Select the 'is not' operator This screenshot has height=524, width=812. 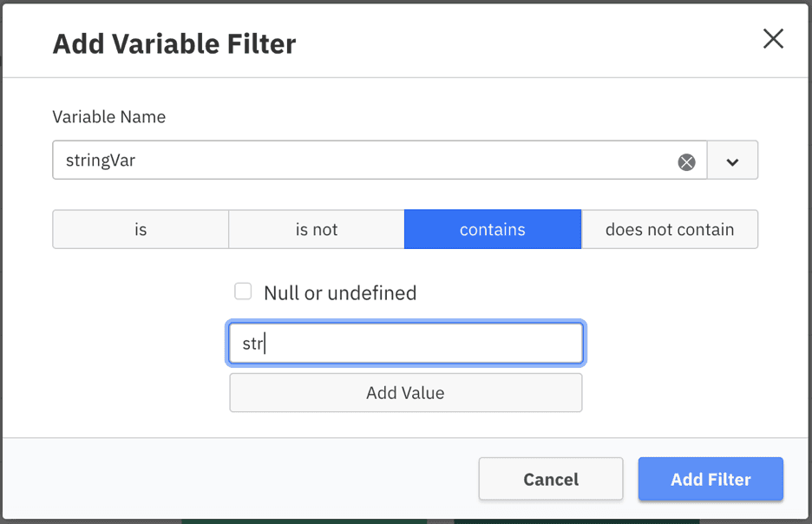tap(317, 229)
